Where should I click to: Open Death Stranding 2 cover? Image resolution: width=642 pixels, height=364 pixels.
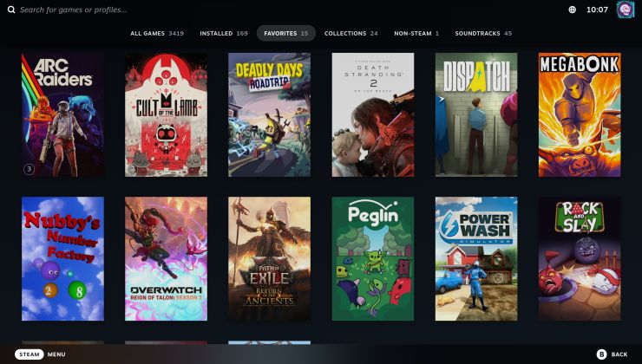373,115
